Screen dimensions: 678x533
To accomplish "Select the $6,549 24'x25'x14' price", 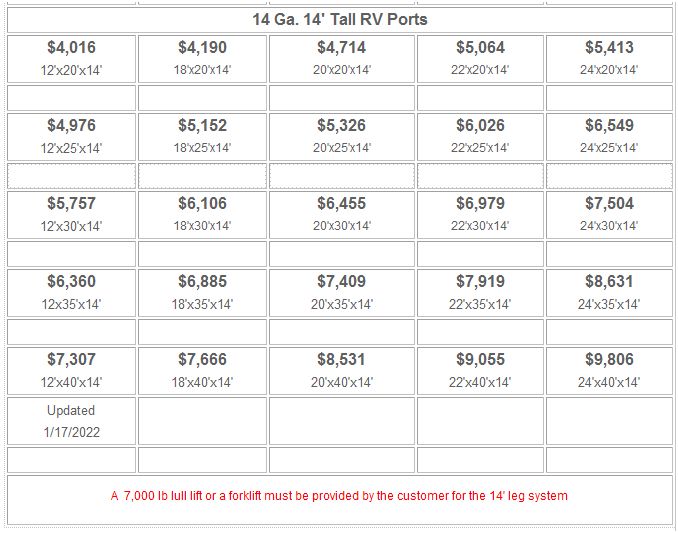I will (609, 125).
